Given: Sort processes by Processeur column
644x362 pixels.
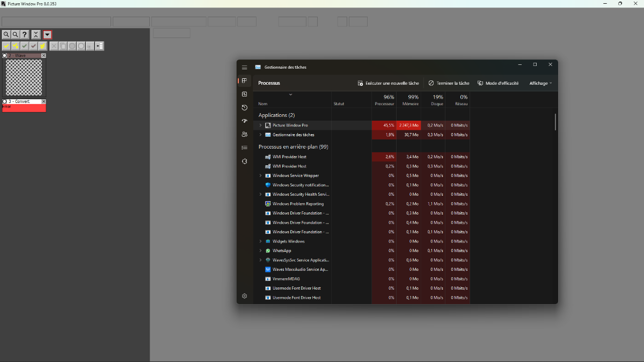Looking at the screenshot, I should [384, 100].
